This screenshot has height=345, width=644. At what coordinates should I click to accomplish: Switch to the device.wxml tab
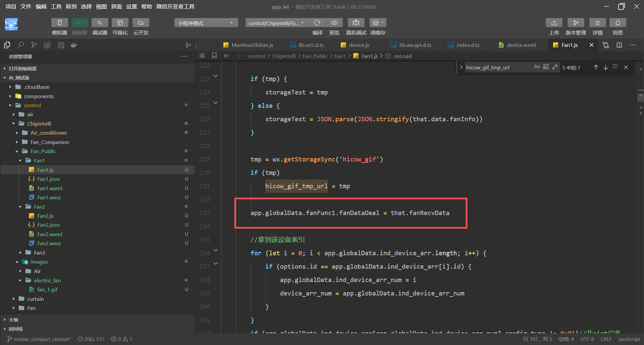coord(521,45)
